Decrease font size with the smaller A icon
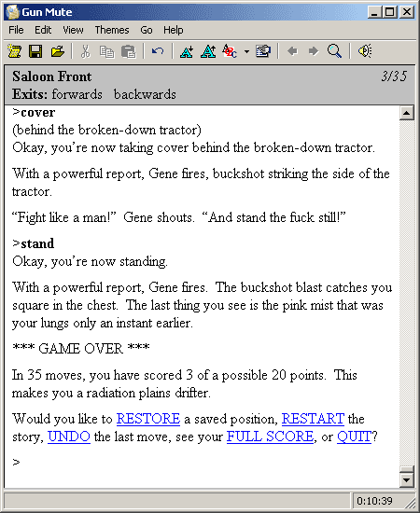This screenshot has width=420, height=513. [x=187, y=51]
